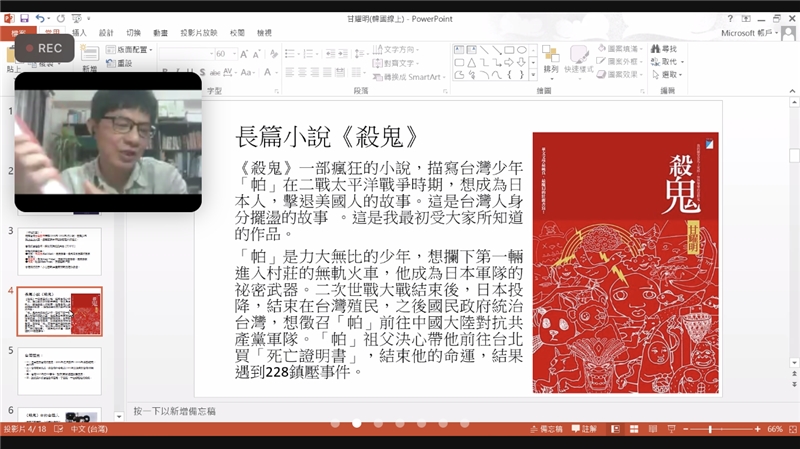800x449 pixels.
Task: Click the 殺鬼 book cover image
Action: (626, 263)
